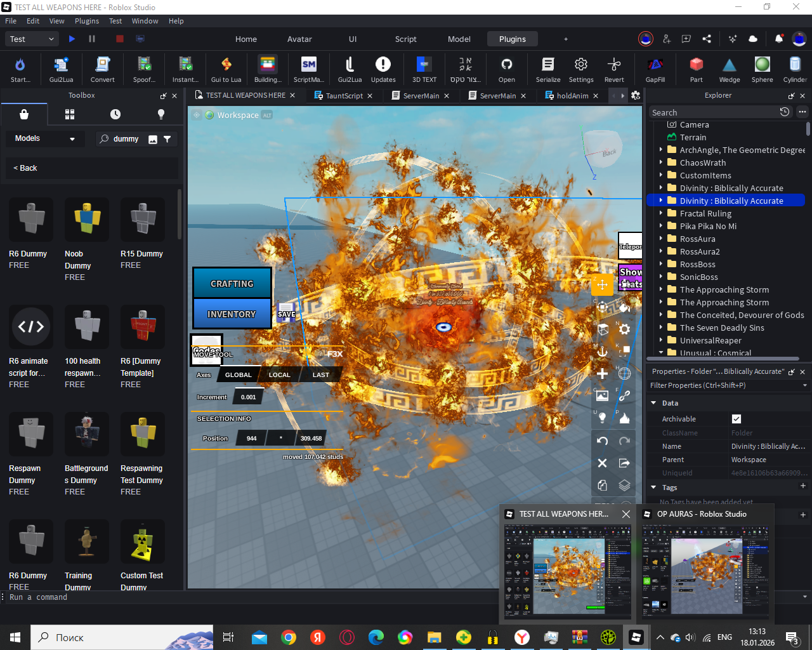This screenshot has height=650, width=812.
Task: Set F3X axes to LOCAL
Action: click(280, 375)
